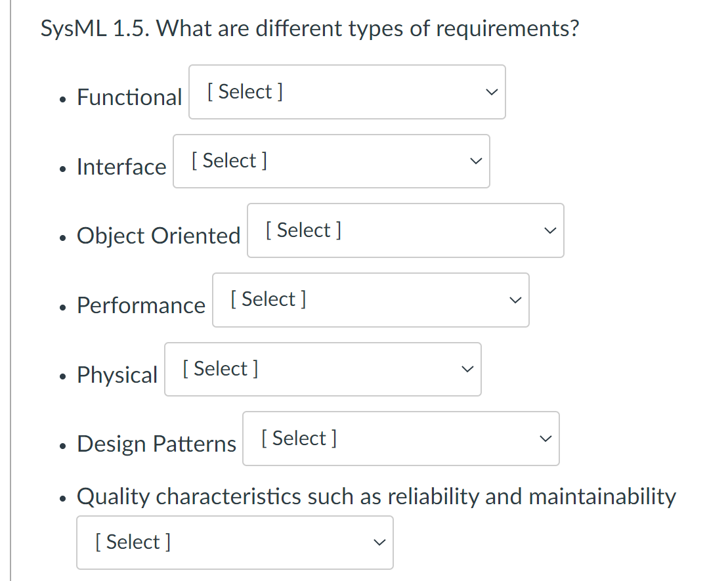The width and height of the screenshot is (728, 581).
Task: Click the chevron on the Quality characteristics select
Action: 379,542
